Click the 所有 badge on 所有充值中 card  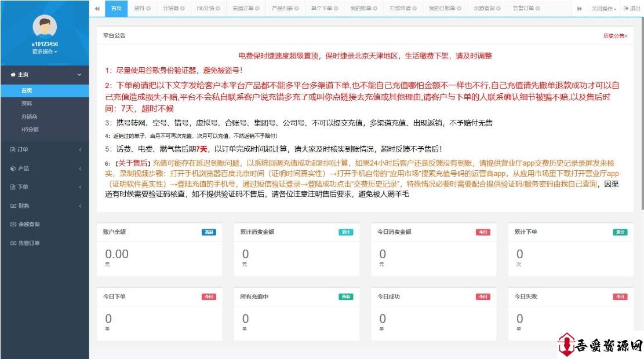(346, 296)
